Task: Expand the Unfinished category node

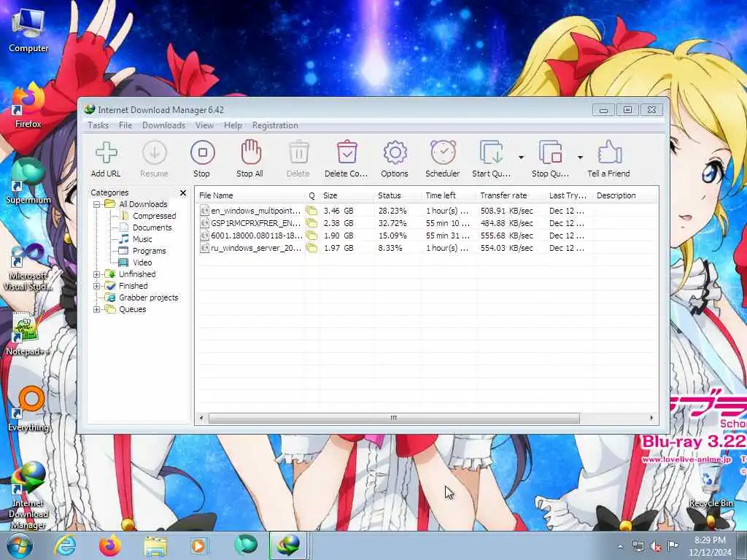Action: [x=97, y=274]
